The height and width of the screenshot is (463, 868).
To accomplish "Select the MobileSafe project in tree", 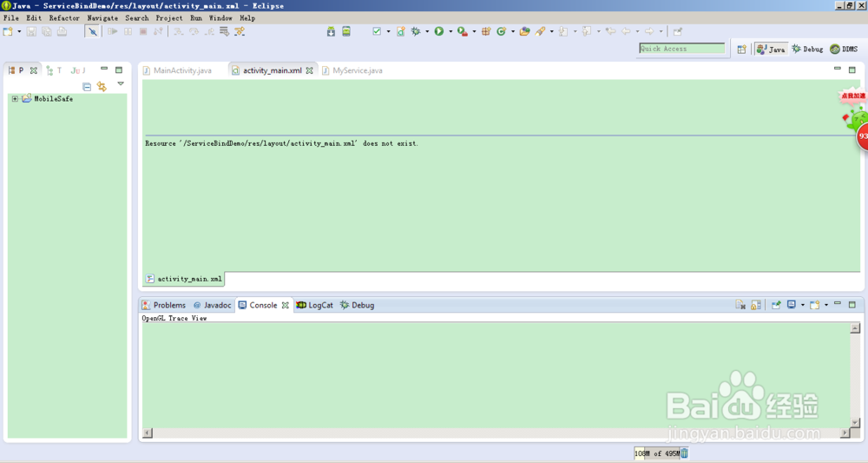I will click(x=53, y=98).
